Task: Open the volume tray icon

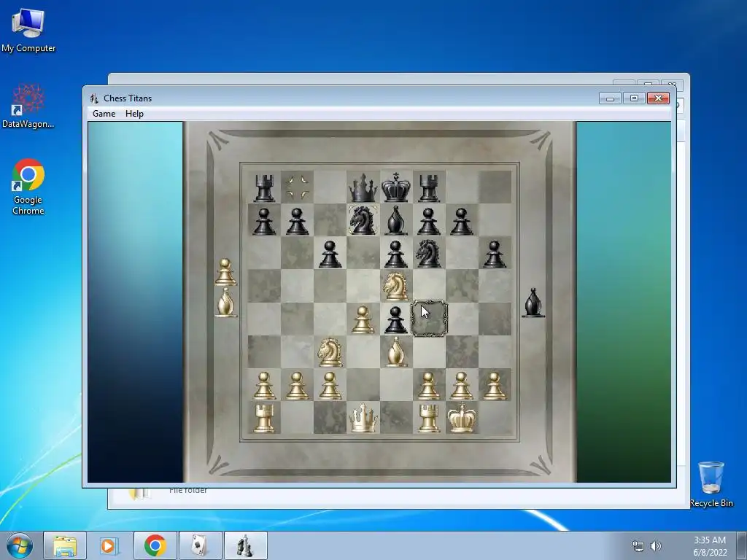Action: (x=656, y=546)
